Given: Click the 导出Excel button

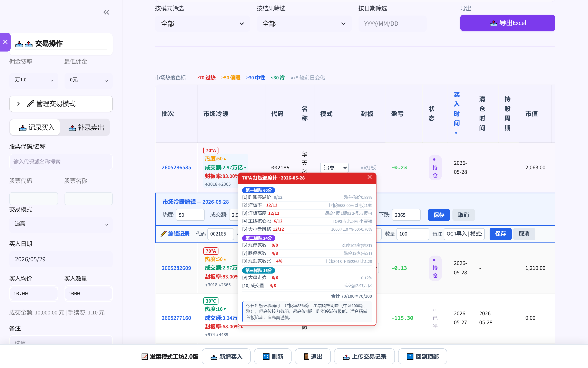Looking at the screenshot, I should (507, 23).
